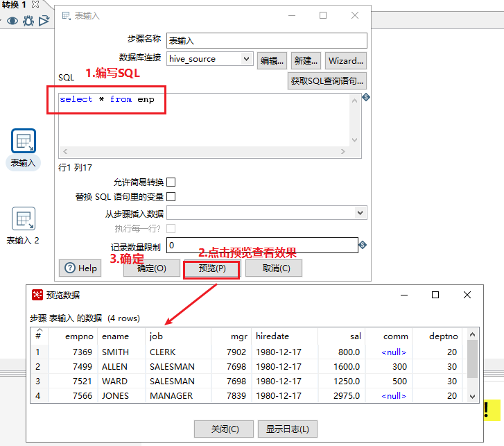Toggle the 允许简易转换 checkbox

tap(171, 182)
